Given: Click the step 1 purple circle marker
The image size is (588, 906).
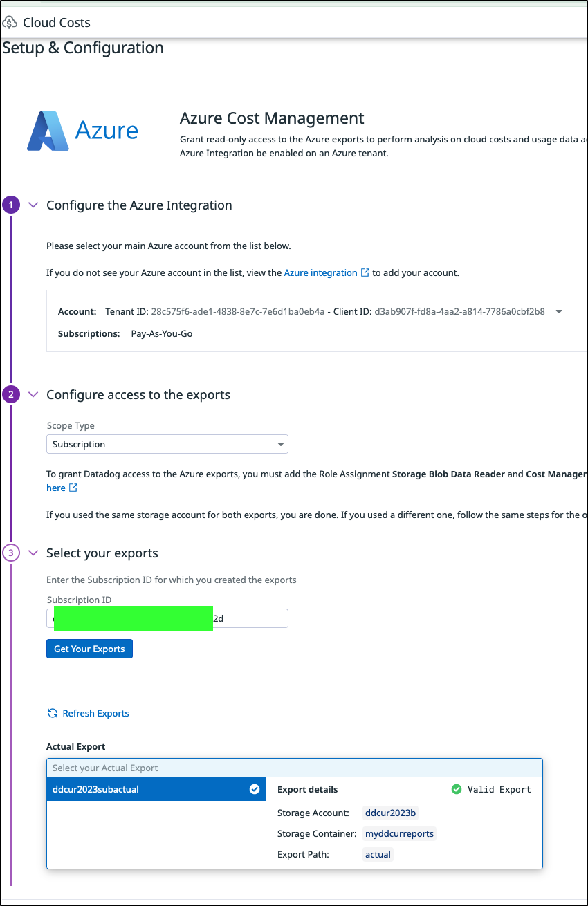Looking at the screenshot, I should click(x=10, y=205).
